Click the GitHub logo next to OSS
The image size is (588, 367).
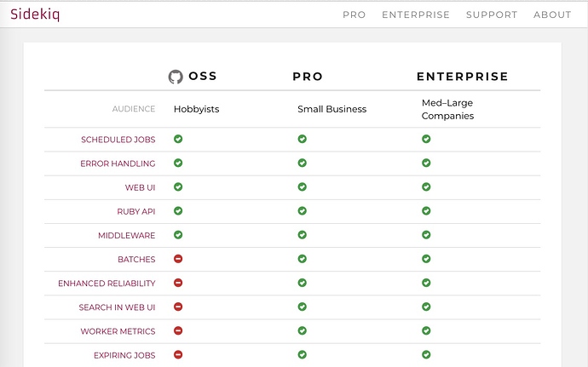176,77
